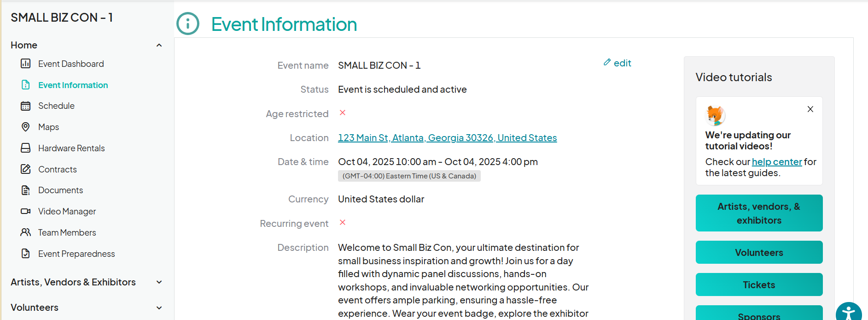Follow the help center link

(776, 162)
